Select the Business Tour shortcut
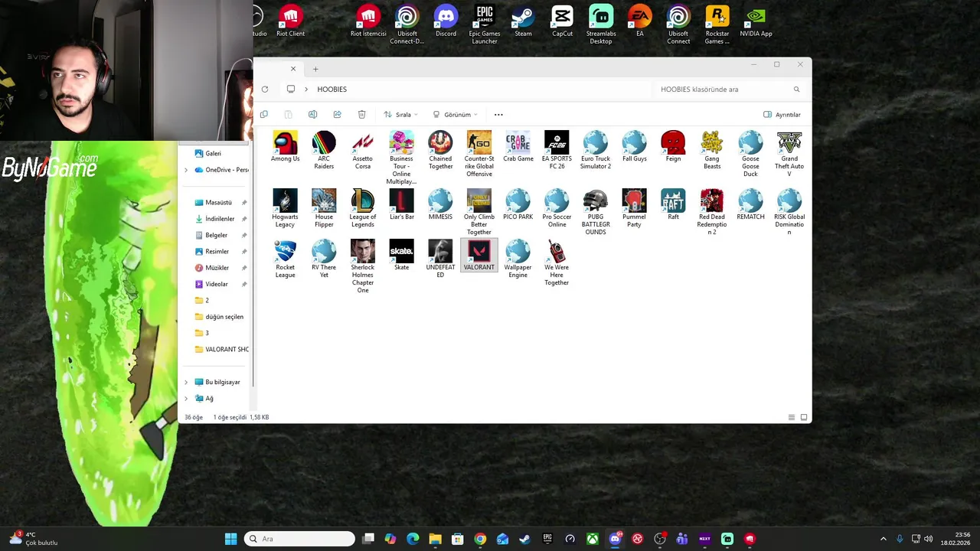980x551 pixels. click(x=401, y=142)
